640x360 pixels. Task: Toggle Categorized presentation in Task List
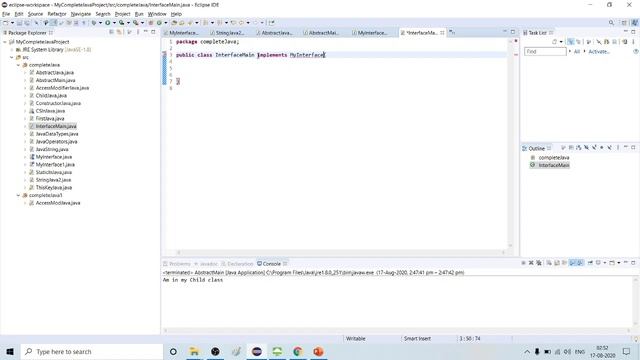(x=571, y=42)
